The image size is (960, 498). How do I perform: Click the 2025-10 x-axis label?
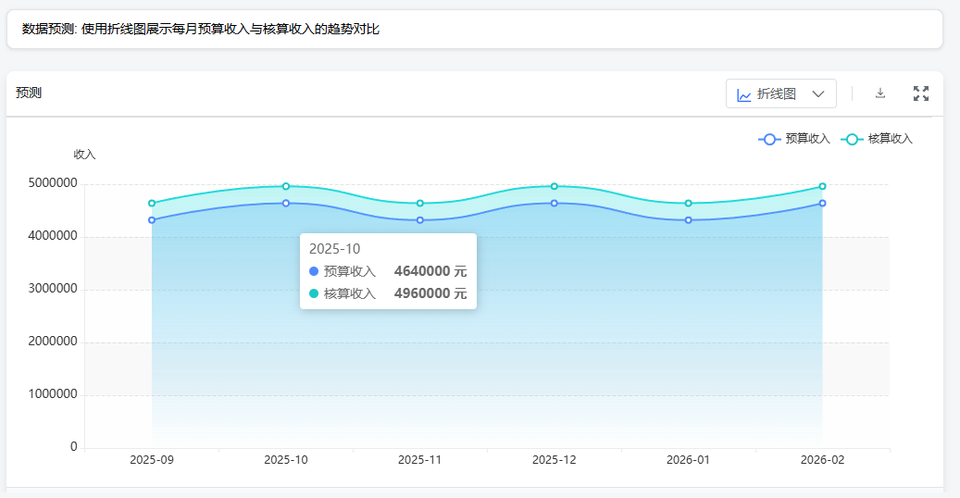tap(286, 460)
